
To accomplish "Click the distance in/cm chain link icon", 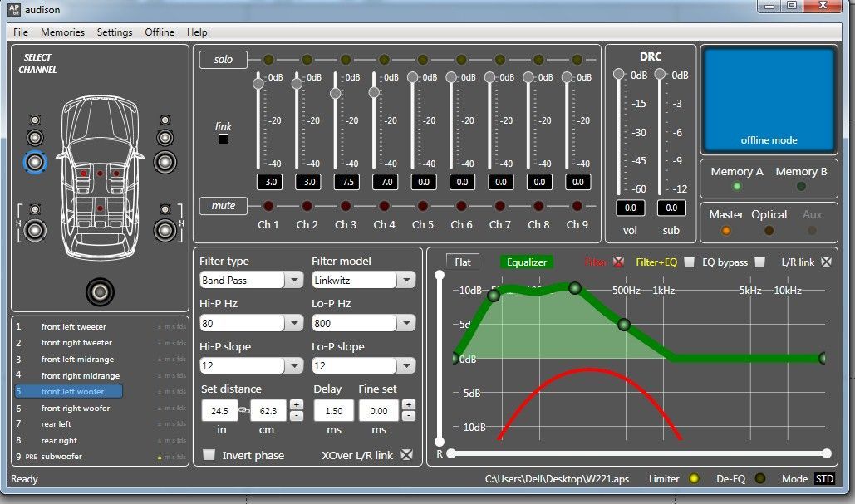I will (244, 410).
